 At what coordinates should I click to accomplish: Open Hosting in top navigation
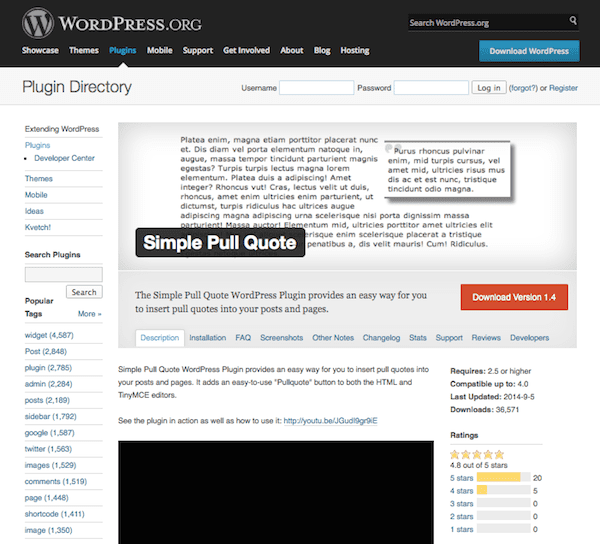click(355, 50)
